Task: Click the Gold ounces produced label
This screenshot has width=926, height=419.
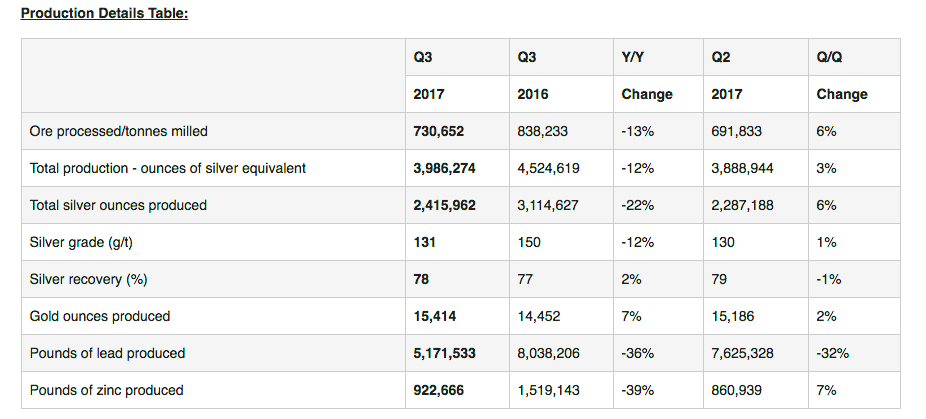Action: tap(100, 316)
